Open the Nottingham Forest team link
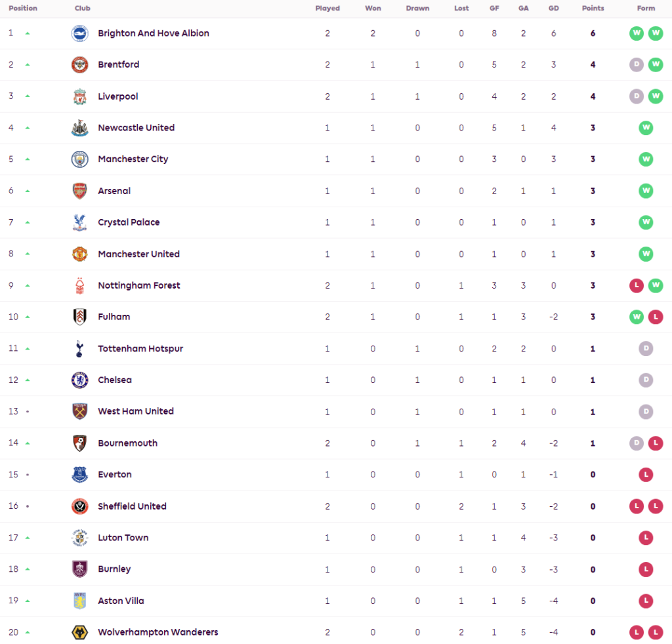The width and height of the screenshot is (672, 644). click(138, 285)
